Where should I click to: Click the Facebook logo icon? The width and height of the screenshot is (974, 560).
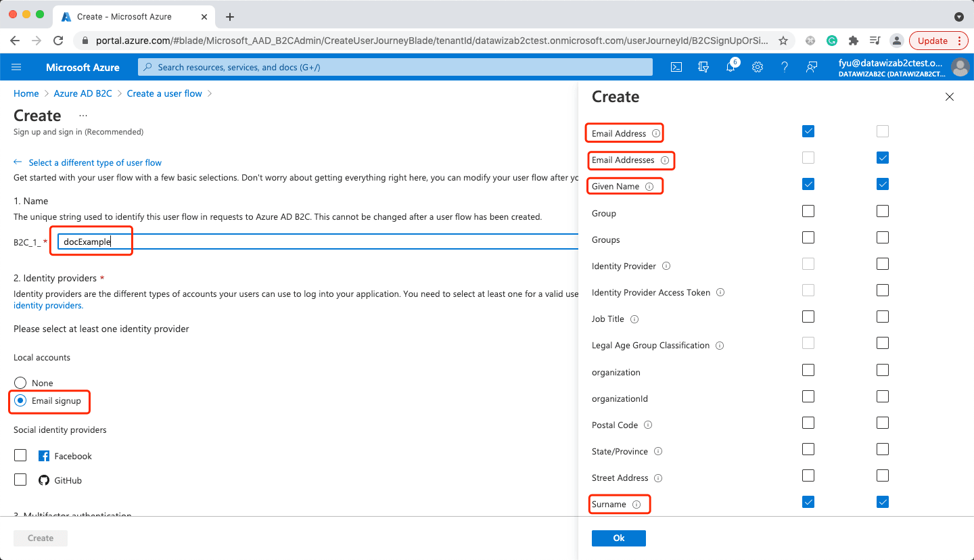tap(44, 456)
